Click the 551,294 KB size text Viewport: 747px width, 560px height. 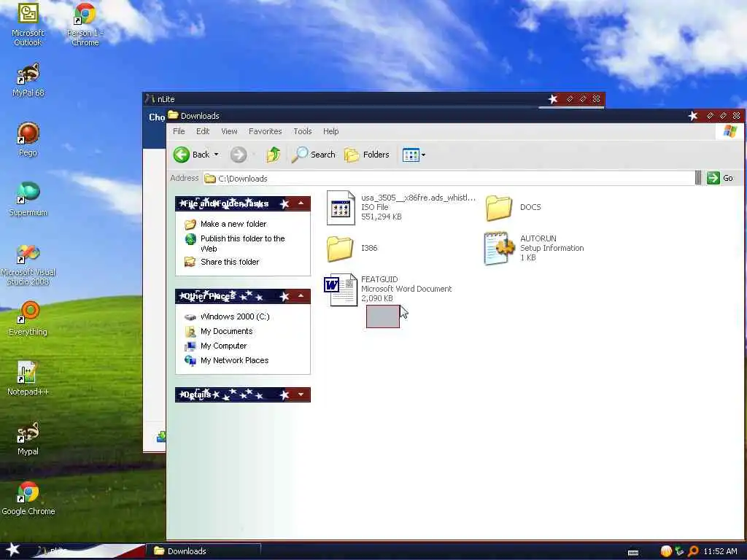pyautogui.click(x=381, y=217)
